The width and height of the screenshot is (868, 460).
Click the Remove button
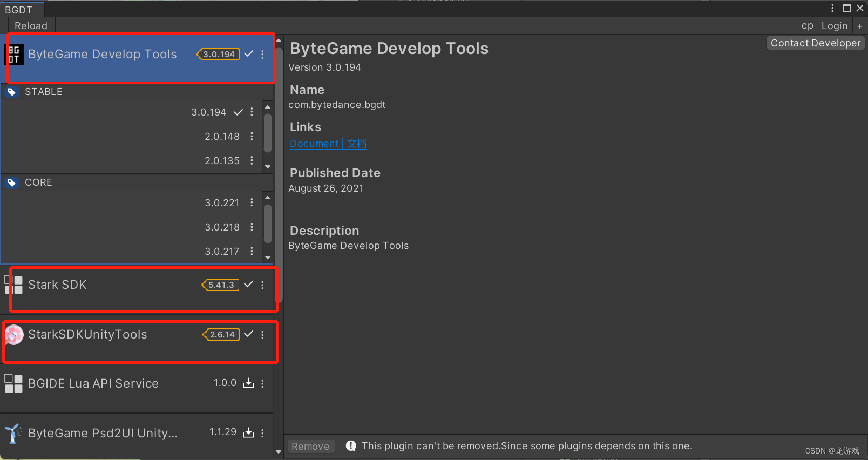point(310,447)
